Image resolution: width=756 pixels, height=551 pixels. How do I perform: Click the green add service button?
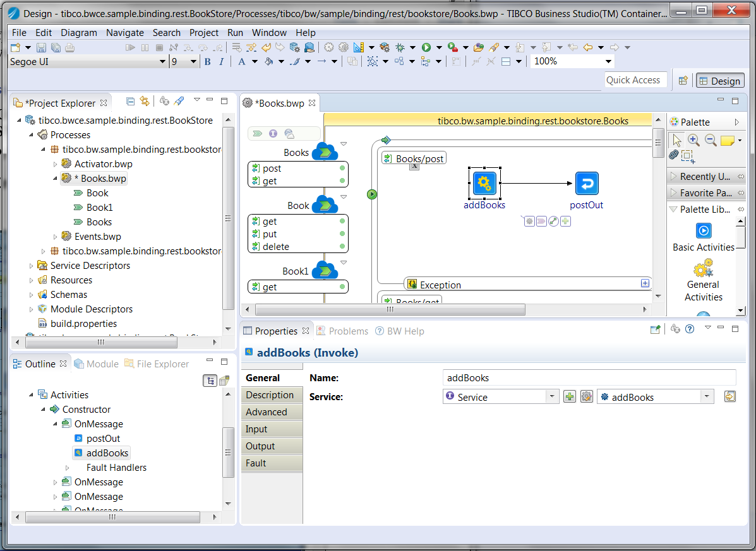pos(570,397)
